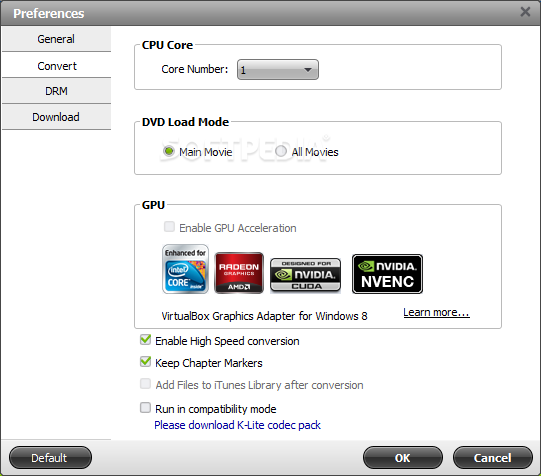The image size is (541, 476).
Task: Switch to the Convert tab
Action: (56, 66)
